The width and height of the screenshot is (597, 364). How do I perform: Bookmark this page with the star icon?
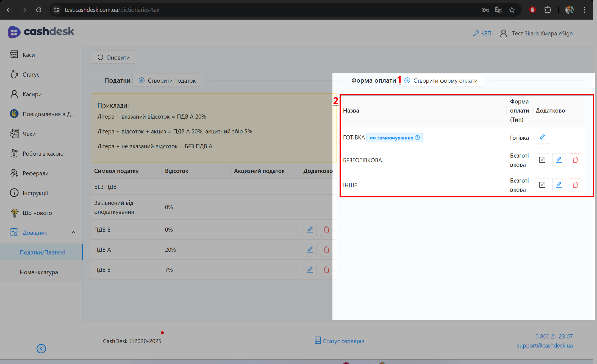(x=512, y=10)
